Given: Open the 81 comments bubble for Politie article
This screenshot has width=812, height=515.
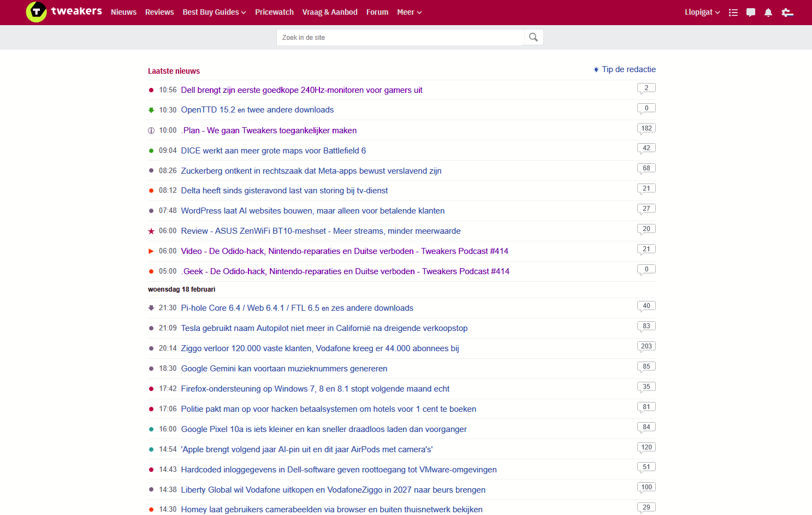Looking at the screenshot, I should pyautogui.click(x=647, y=407).
